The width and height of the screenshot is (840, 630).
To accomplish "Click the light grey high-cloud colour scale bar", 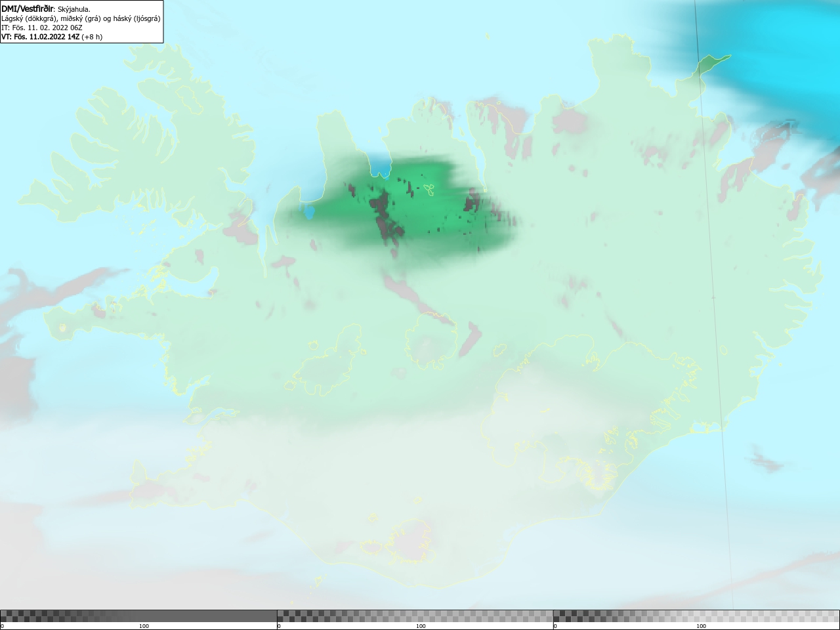I will [696, 616].
